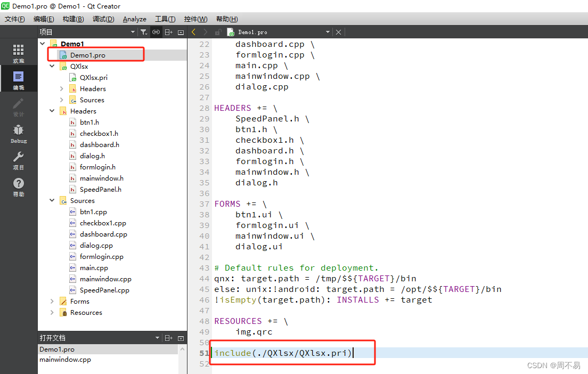
Task: Select checkbox1.h header file
Action: 99,134
